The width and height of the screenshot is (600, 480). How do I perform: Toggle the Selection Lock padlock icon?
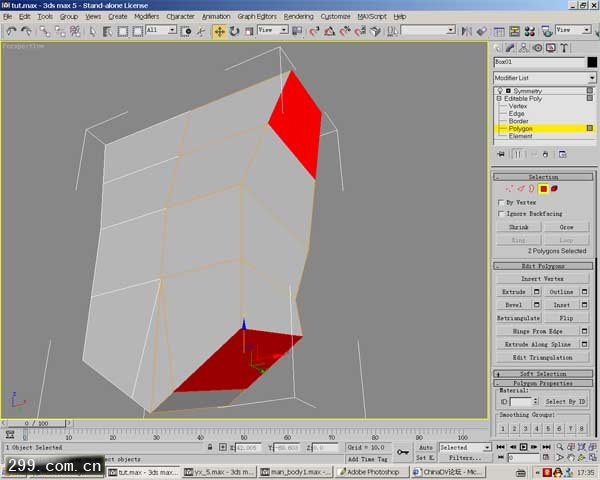(210, 447)
